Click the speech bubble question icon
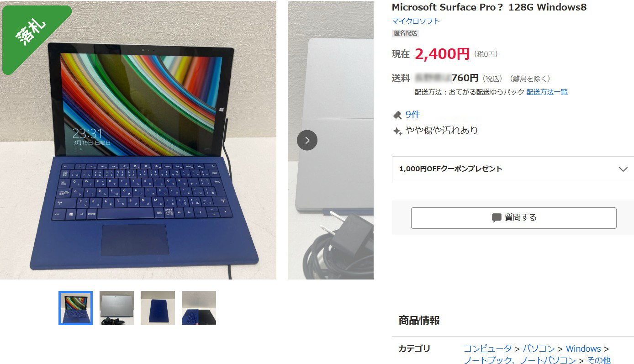 point(497,218)
